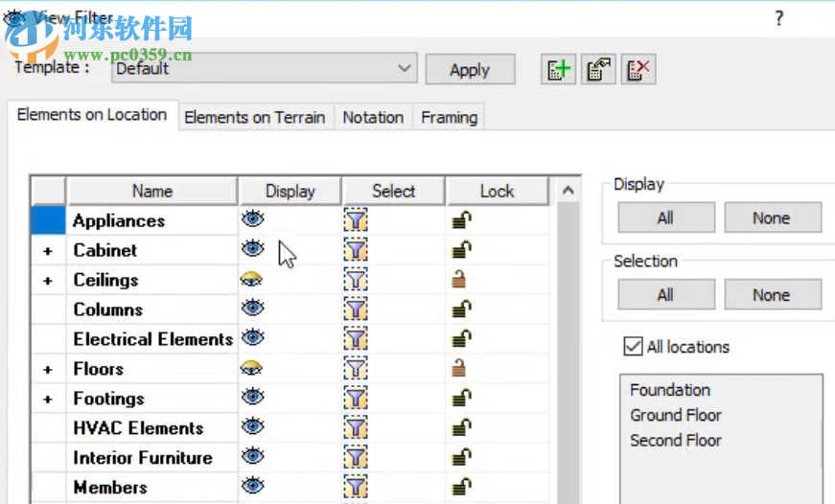Click the list scroll up arrow

coord(568,191)
